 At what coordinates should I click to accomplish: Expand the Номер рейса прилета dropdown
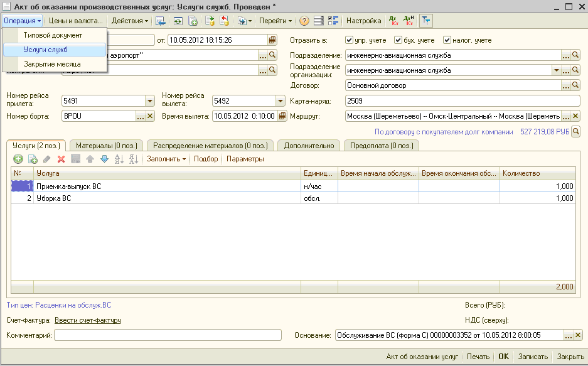pos(150,100)
